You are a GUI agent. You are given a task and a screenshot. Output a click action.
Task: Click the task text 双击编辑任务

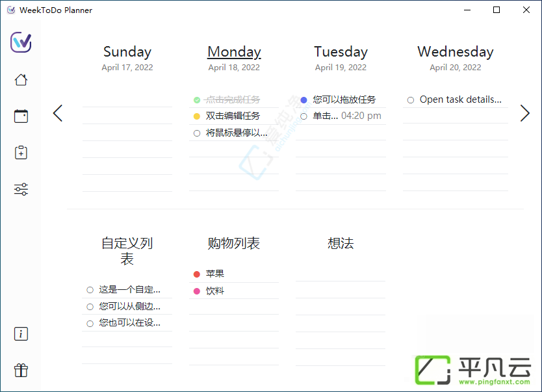tap(233, 116)
